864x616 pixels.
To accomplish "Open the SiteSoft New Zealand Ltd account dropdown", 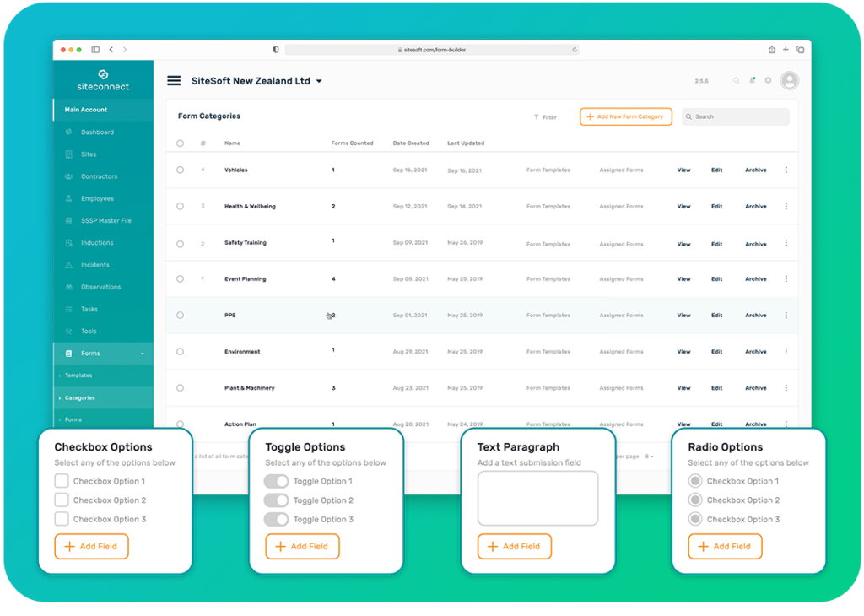I will coord(319,81).
